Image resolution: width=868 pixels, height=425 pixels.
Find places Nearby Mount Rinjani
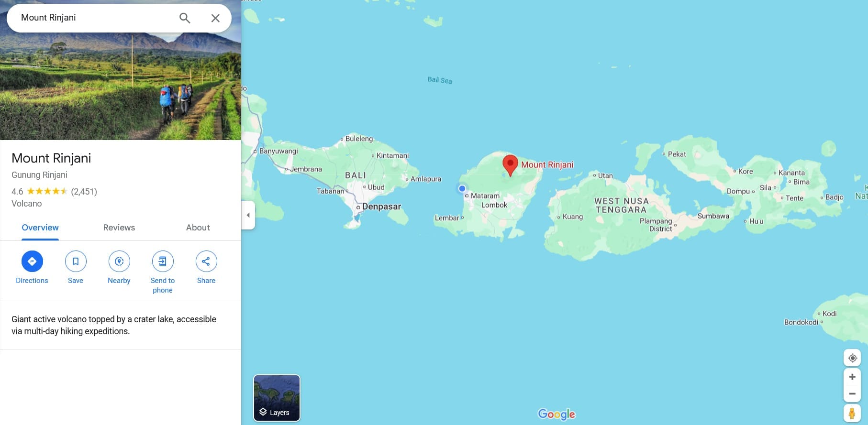click(119, 268)
